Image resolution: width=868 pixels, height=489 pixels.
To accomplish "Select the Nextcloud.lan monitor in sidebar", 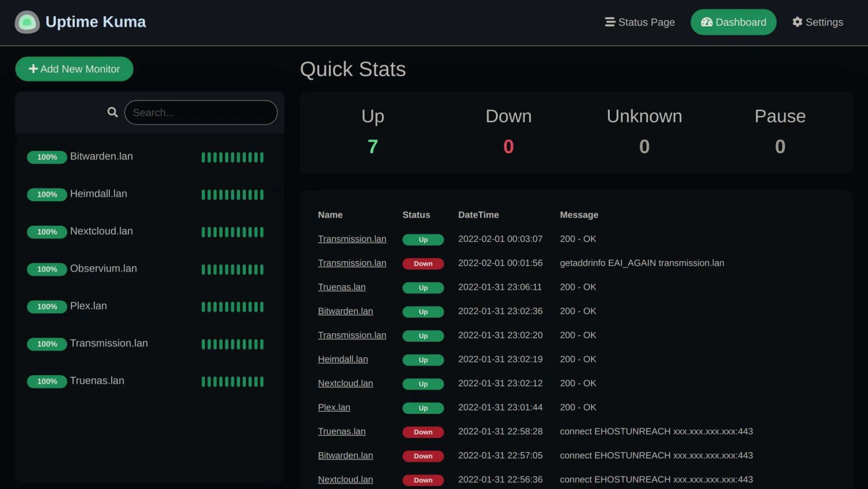I will point(150,231).
